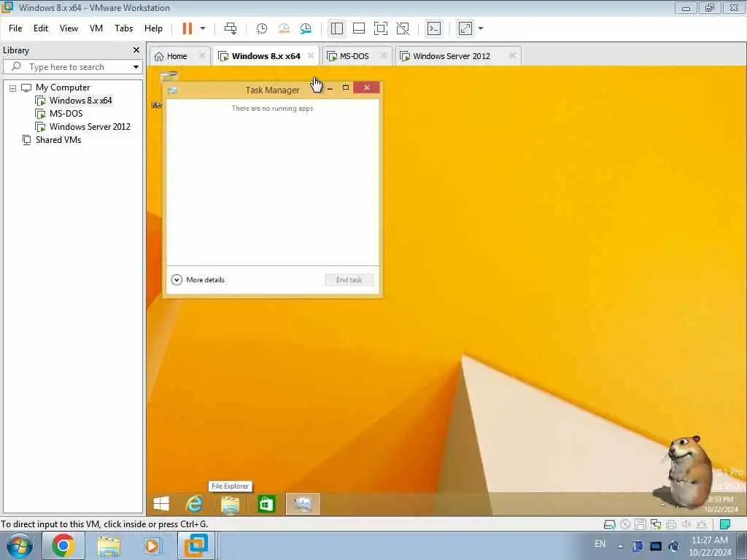The image size is (747, 560).
Task: Click the floppy device status icon
Action: click(x=640, y=525)
